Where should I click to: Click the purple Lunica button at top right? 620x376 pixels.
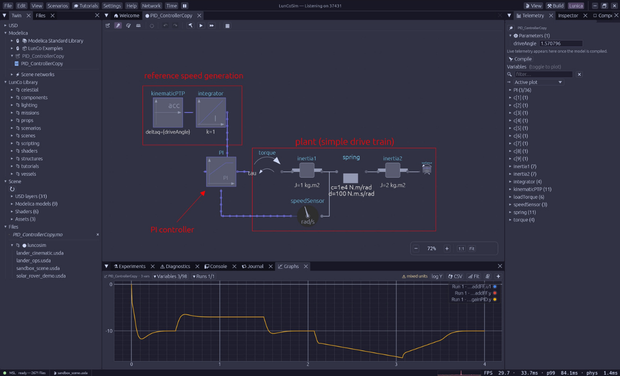point(576,6)
